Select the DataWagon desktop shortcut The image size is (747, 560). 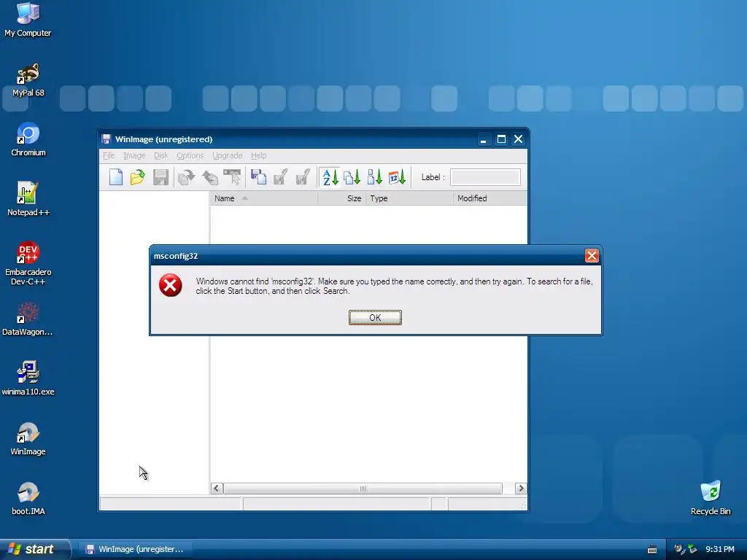click(28, 319)
